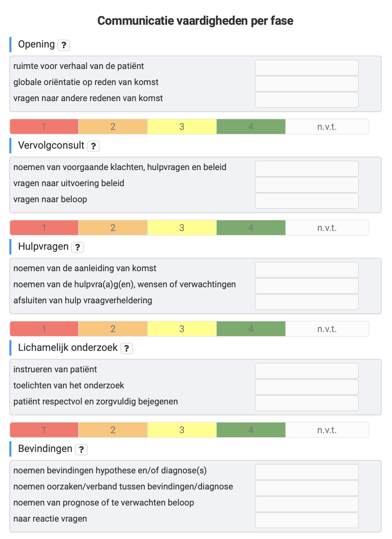Set Lichamelijk onderzoek rating to 3
The height and width of the screenshot is (539, 392).
click(182, 430)
